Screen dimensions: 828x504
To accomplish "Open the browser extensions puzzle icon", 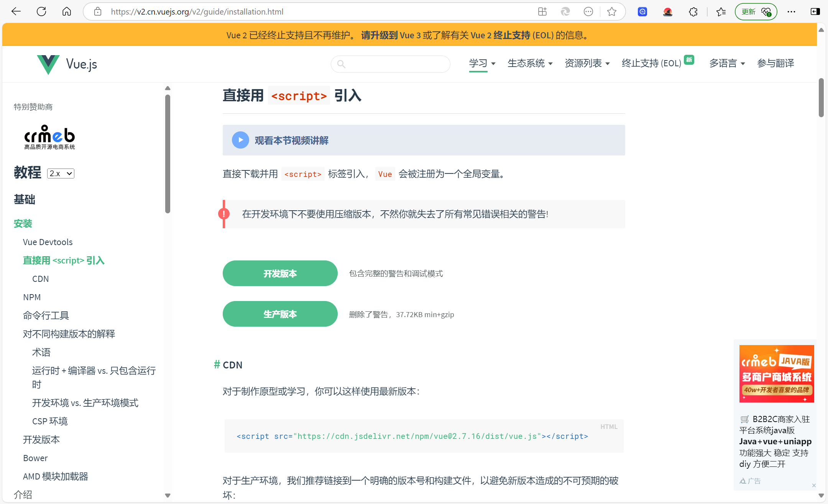I will tap(693, 11).
